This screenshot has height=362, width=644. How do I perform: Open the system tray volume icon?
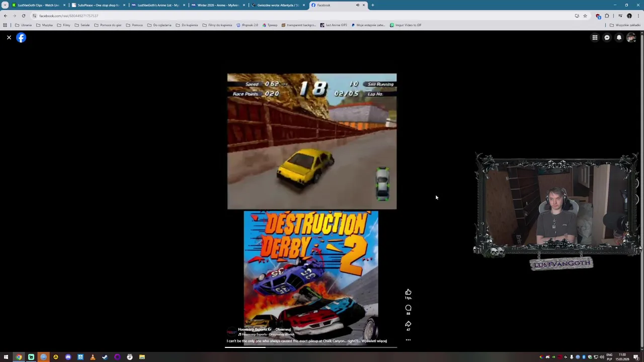pos(602,357)
